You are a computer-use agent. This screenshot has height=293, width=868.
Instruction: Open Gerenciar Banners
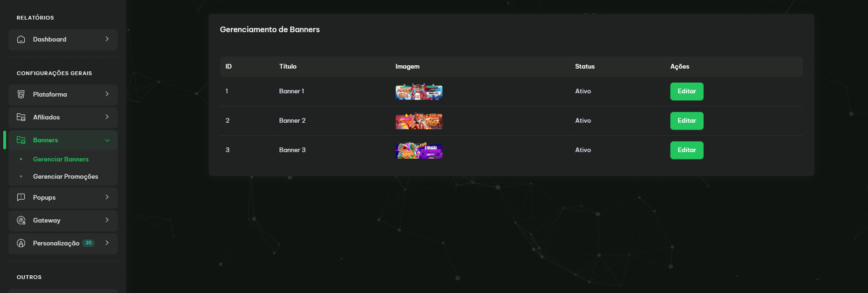60,159
